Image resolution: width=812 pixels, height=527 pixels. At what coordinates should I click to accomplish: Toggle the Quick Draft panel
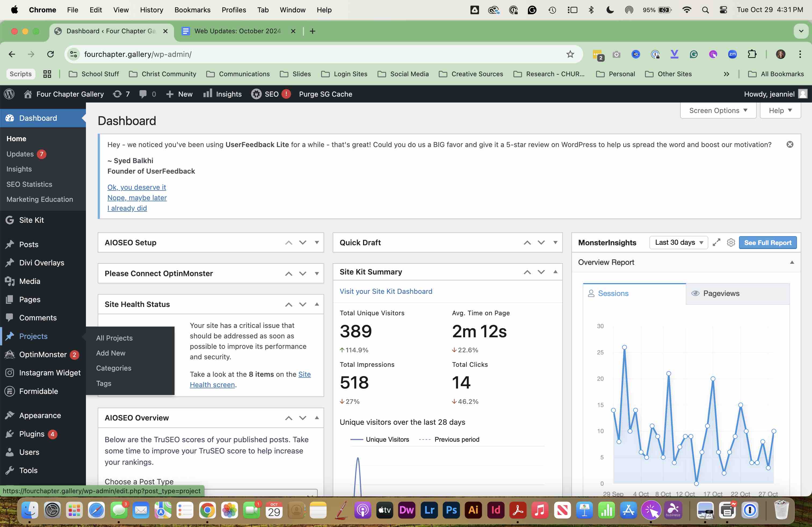[556, 242]
